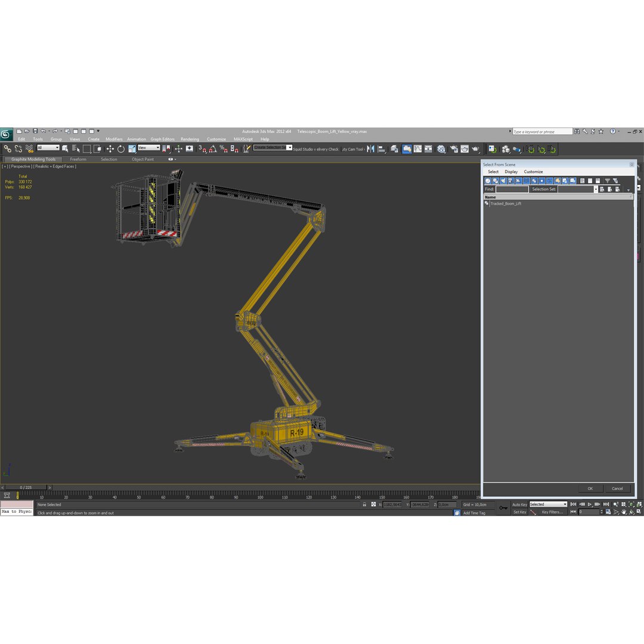Open the Render Setup teapot icon
The height and width of the screenshot is (644, 644).
coord(454,148)
